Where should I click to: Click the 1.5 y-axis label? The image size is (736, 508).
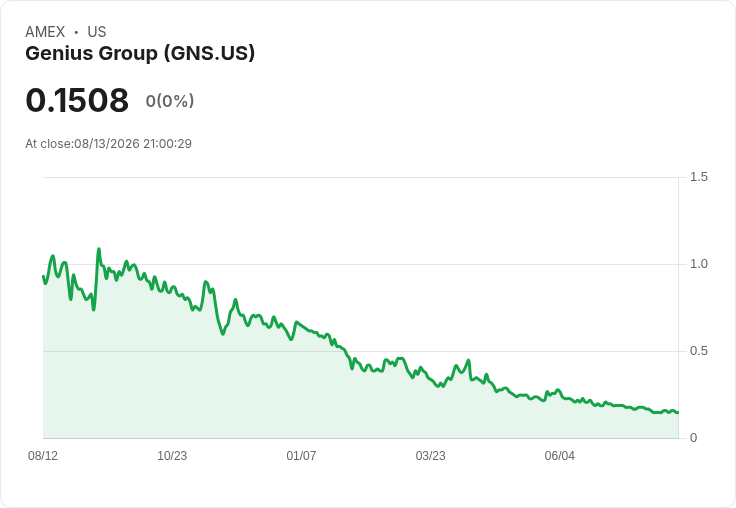pyautogui.click(x=698, y=177)
